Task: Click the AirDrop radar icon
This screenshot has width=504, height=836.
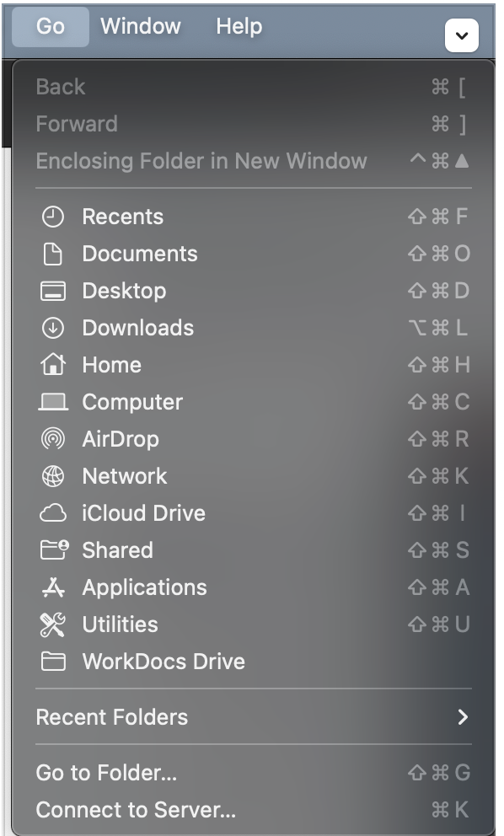Action: tap(53, 439)
